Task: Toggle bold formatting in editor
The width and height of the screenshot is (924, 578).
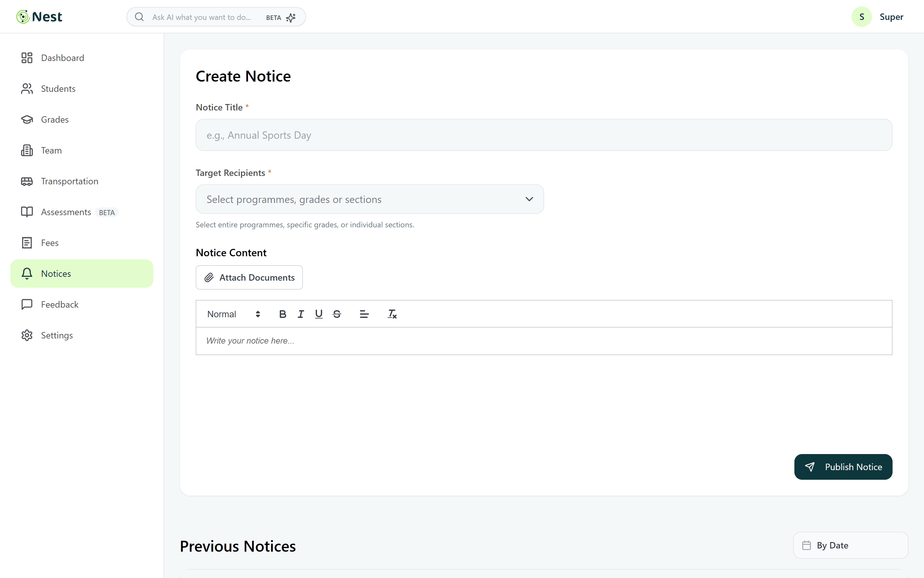Action: click(x=283, y=314)
